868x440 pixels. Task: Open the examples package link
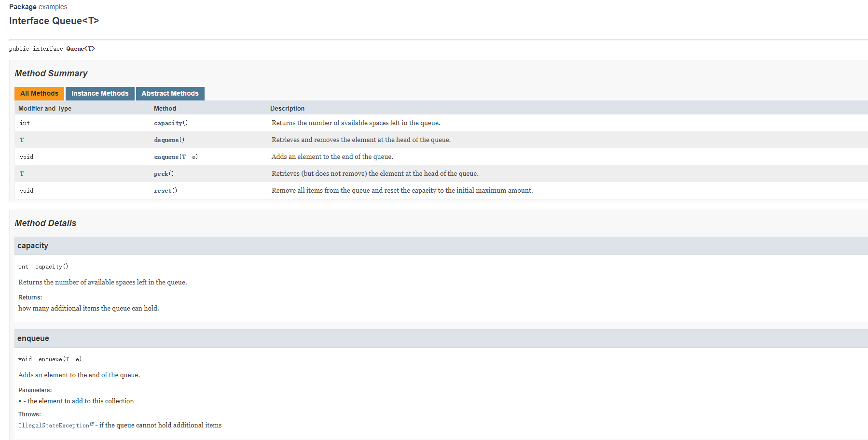[x=53, y=7]
